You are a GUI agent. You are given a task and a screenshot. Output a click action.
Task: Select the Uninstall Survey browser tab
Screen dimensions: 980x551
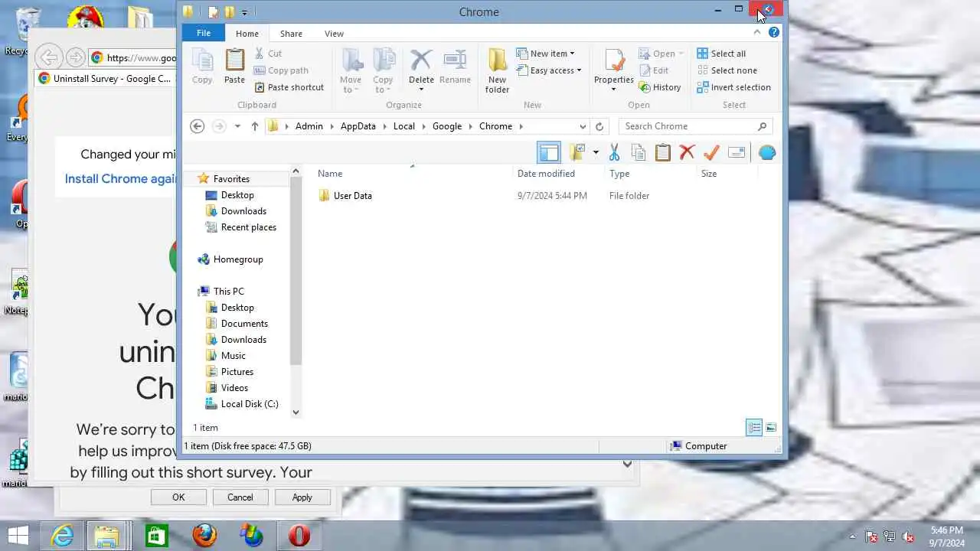(x=106, y=78)
